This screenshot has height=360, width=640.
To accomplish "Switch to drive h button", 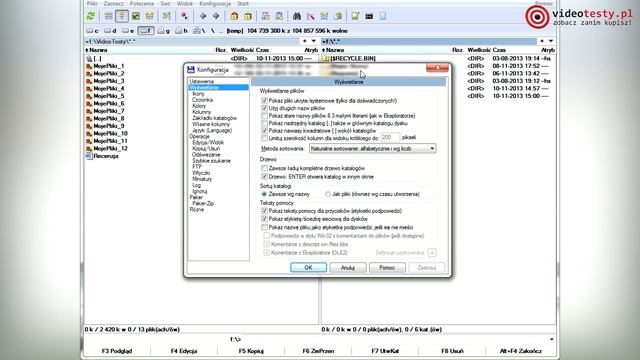I will (181, 31).
